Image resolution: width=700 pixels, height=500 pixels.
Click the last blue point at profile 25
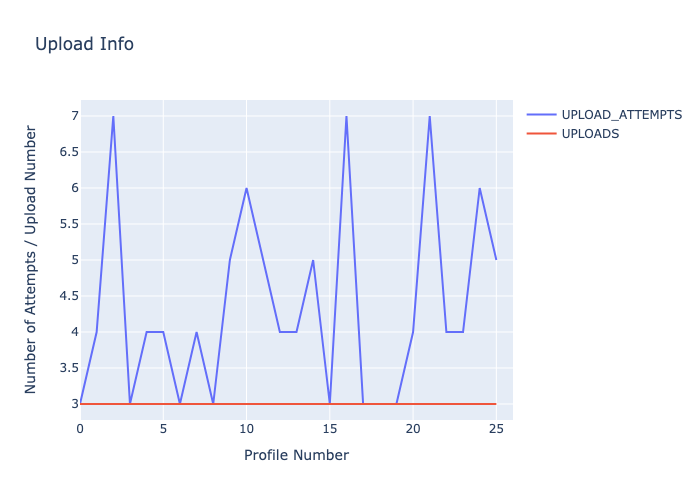point(496,260)
